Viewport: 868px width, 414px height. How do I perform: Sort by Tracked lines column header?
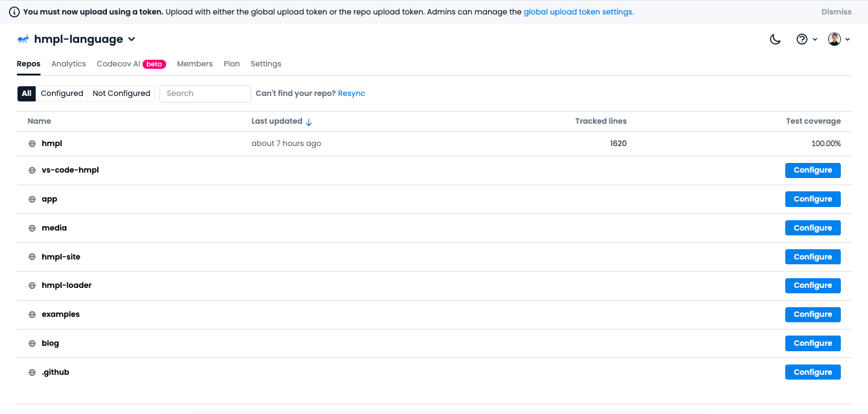tap(601, 121)
